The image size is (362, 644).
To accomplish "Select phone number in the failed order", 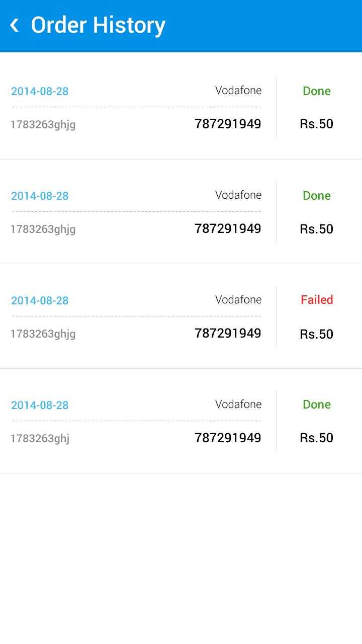I will (x=228, y=334).
